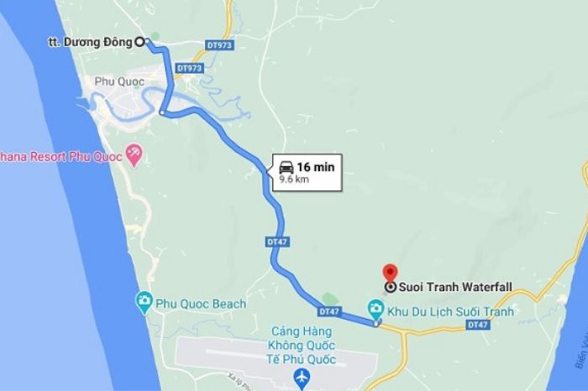Click the Suoi Tranh Waterfall destination circle marker
This screenshot has width=588, height=391.
point(390,287)
